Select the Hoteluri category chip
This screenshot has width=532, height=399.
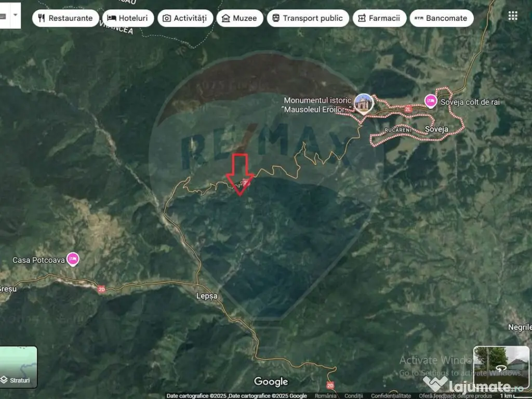(128, 18)
